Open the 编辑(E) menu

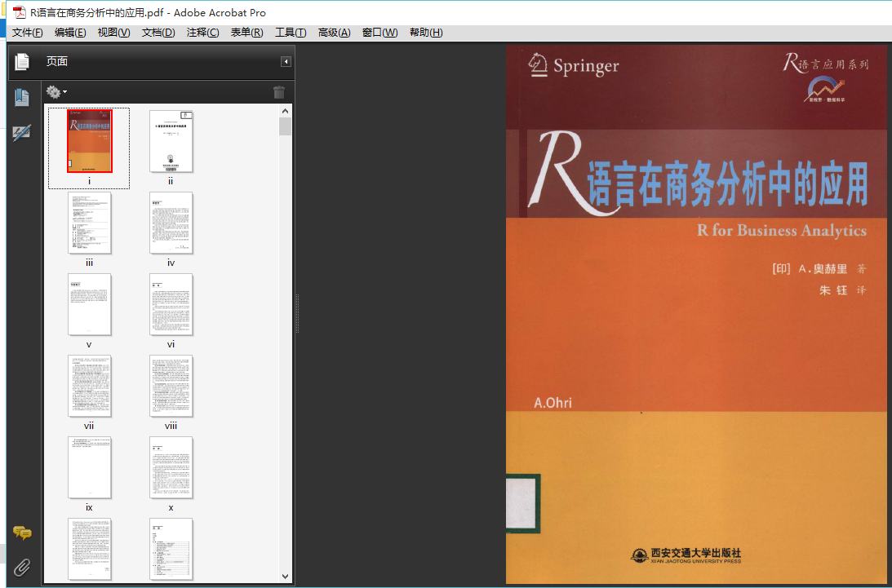point(70,33)
